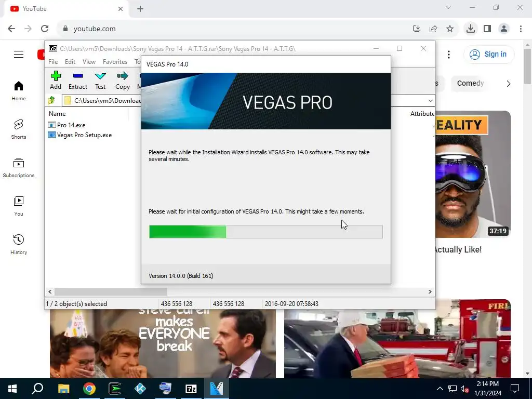The width and height of the screenshot is (532, 399).
Task: Click install app icon in address bar
Action: click(x=417, y=29)
